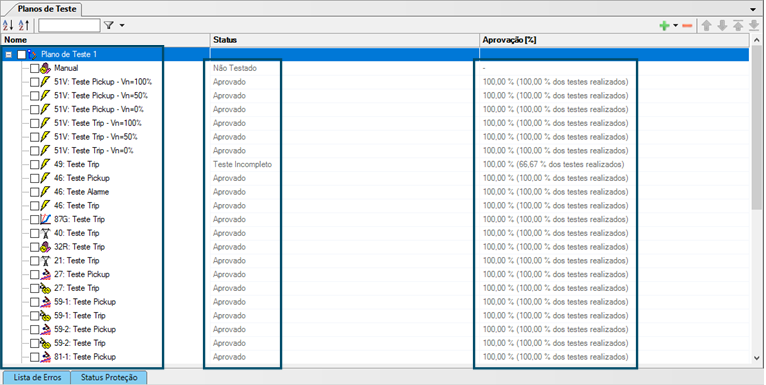Screen dimensions: 766x385
Task: Click the Teste Incompleto status cell
Action: [242, 165]
